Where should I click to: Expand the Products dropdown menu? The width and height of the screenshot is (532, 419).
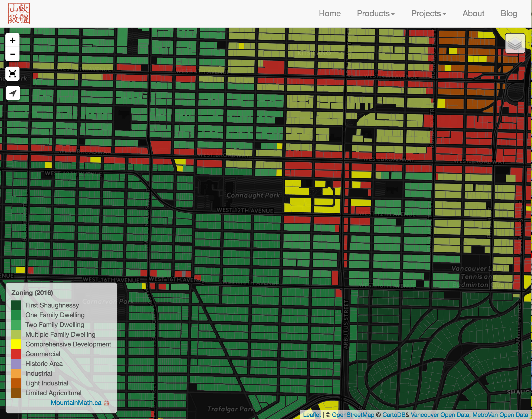[x=376, y=14]
